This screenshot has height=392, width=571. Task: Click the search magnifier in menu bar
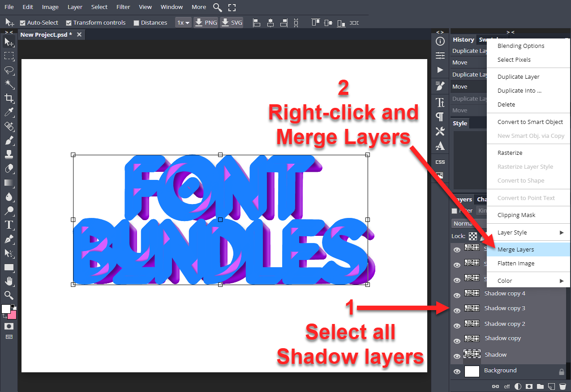217,7
